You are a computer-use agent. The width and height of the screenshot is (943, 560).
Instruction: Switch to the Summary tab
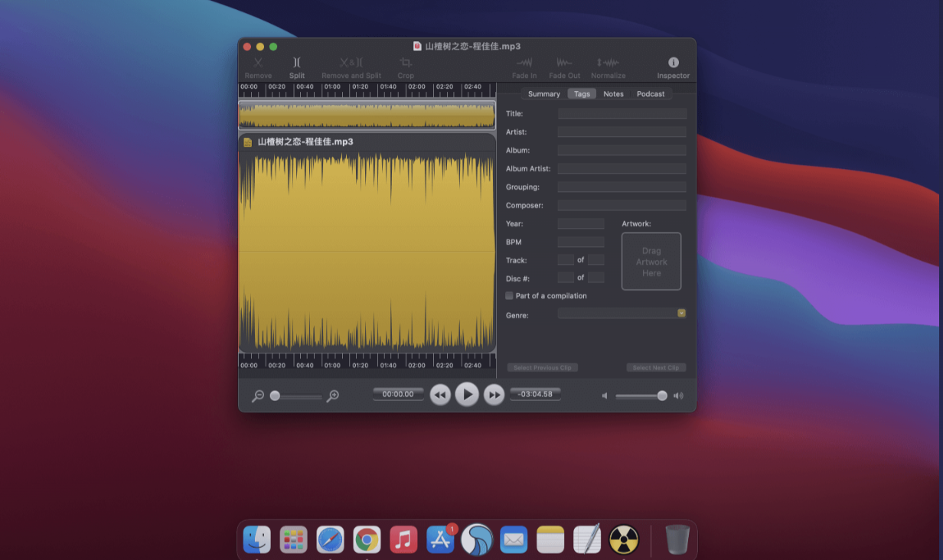pyautogui.click(x=543, y=93)
